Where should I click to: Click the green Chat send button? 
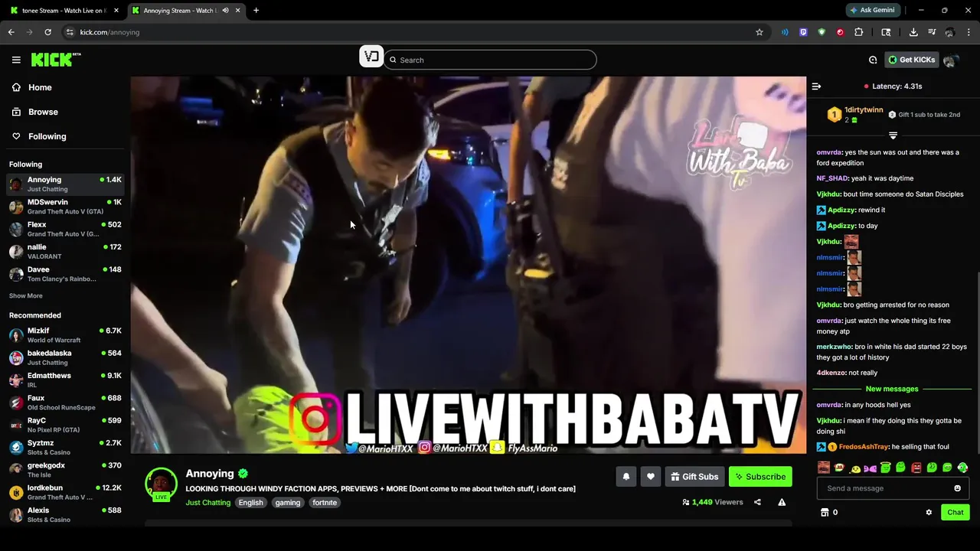(x=955, y=513)
